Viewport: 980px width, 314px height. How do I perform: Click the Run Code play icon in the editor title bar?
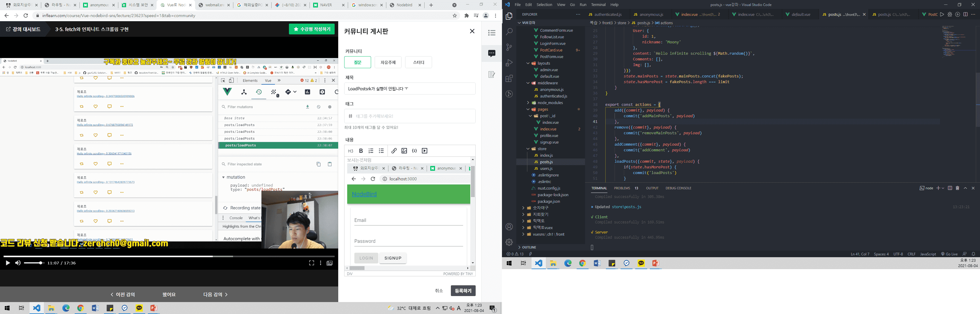click(x=942, y=14)
